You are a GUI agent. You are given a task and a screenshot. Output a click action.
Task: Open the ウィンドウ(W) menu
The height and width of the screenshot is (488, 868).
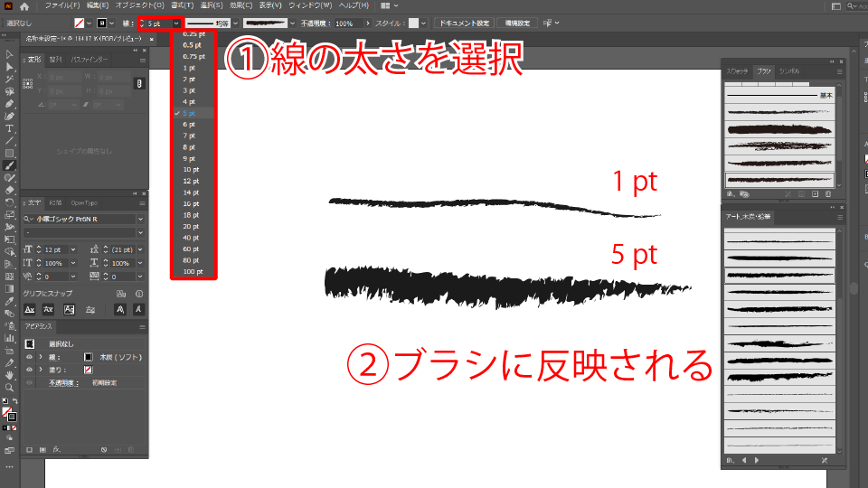310,5
